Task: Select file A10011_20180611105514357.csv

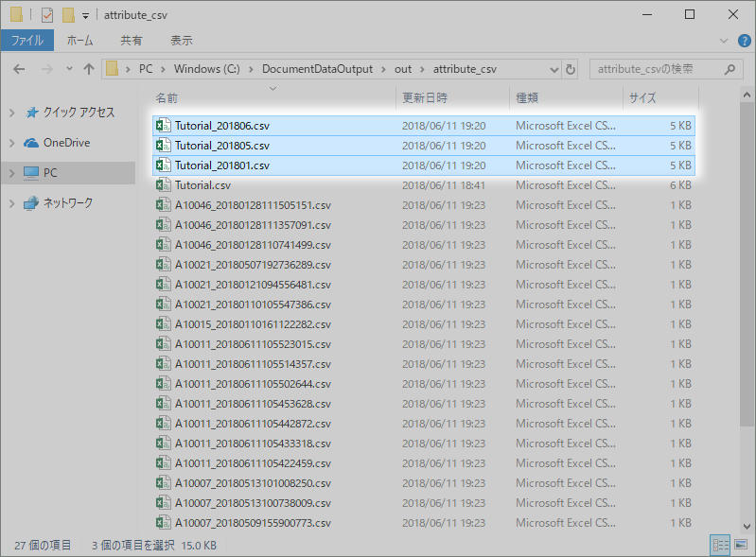Action: tap(424, 364)
